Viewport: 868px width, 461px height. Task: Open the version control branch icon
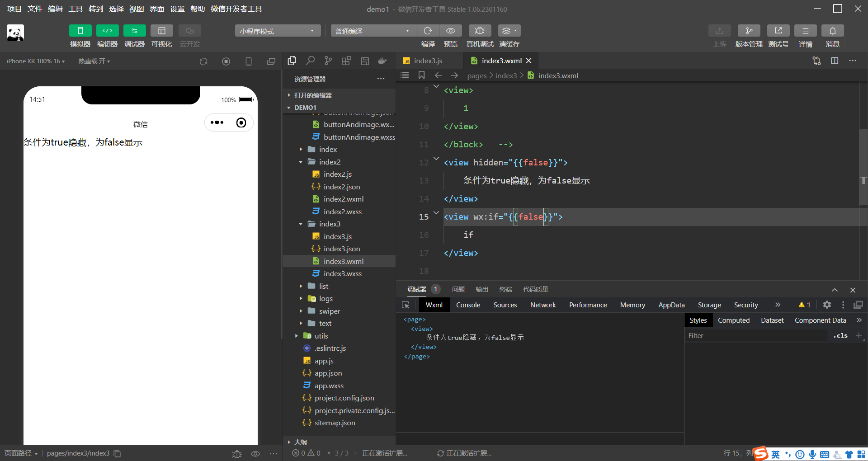[x=328, y=61]
